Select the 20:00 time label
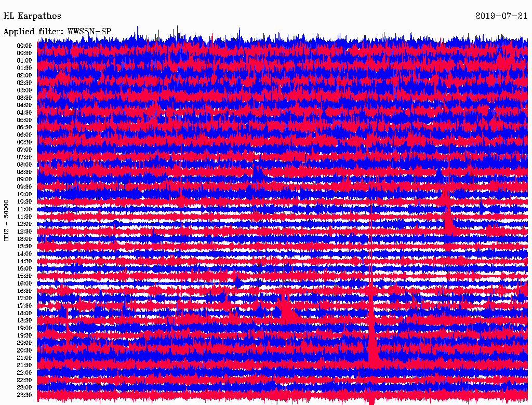The image size is (532, 405). click(24, 343)
